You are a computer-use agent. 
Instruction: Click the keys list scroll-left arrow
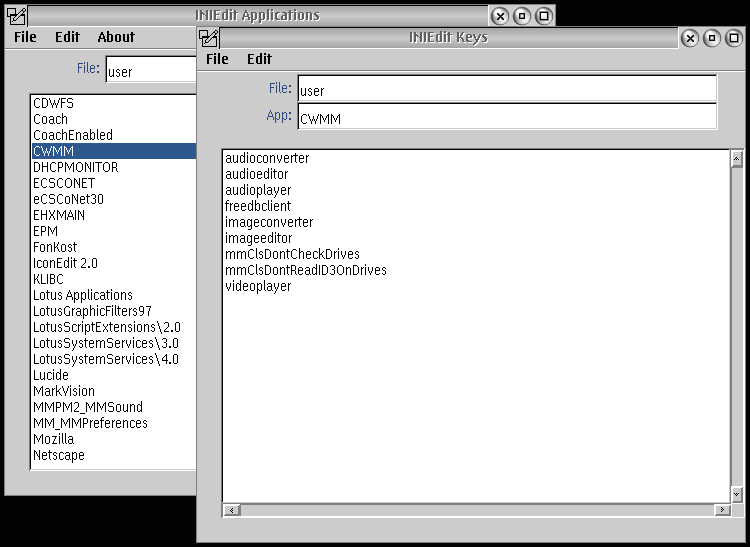click(x=232, y=510)
